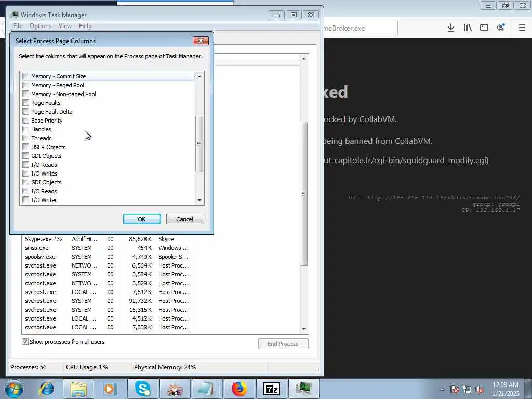Uncheck Show processes from all users
This screenshot has width=532, height=399.
25,342
